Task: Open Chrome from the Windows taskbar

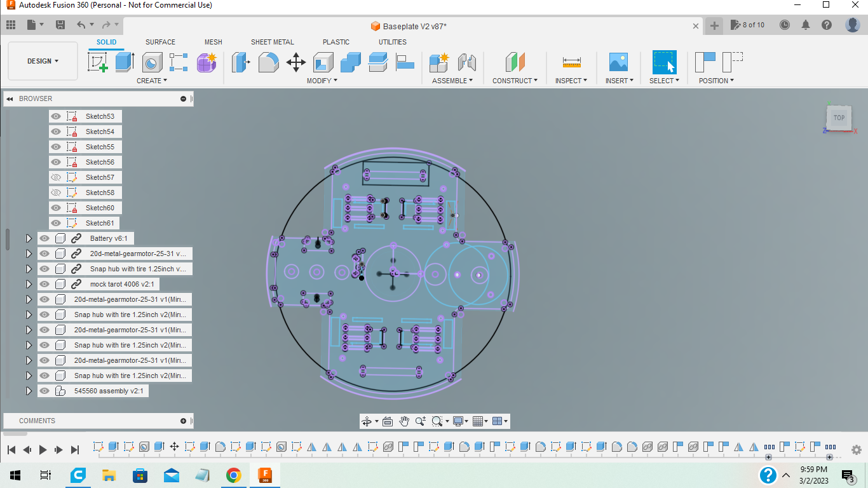Action: pos(233,475)
